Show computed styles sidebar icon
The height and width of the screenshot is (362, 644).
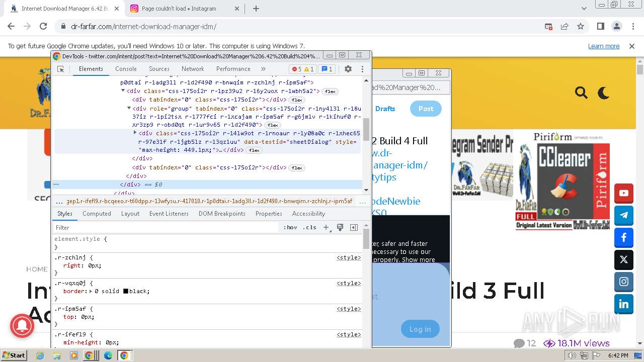(x=354, y=228)
